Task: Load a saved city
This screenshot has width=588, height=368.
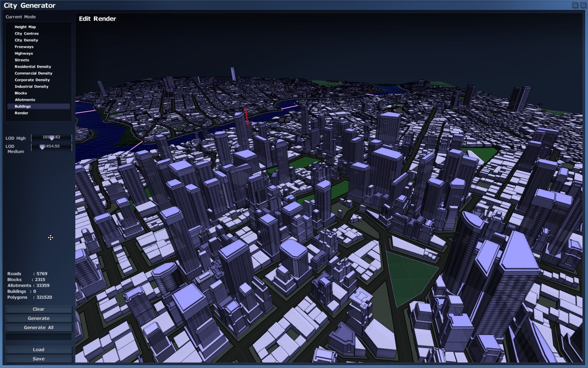Action: [39, 350]
